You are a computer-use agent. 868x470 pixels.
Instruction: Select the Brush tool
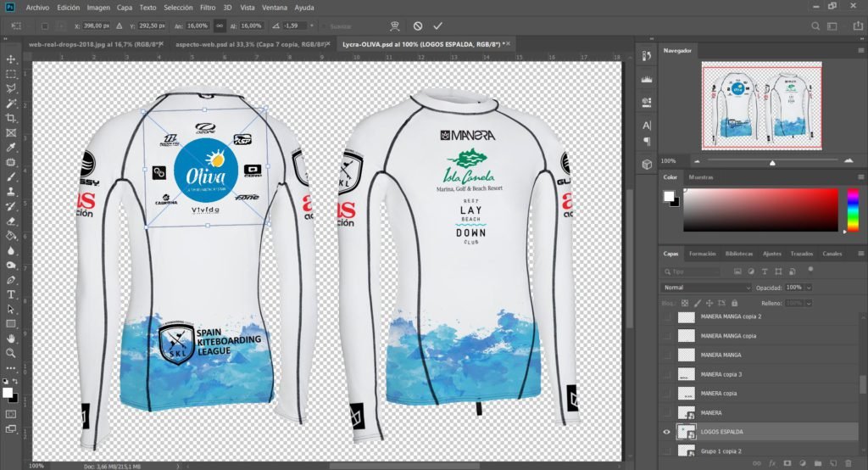10,177
